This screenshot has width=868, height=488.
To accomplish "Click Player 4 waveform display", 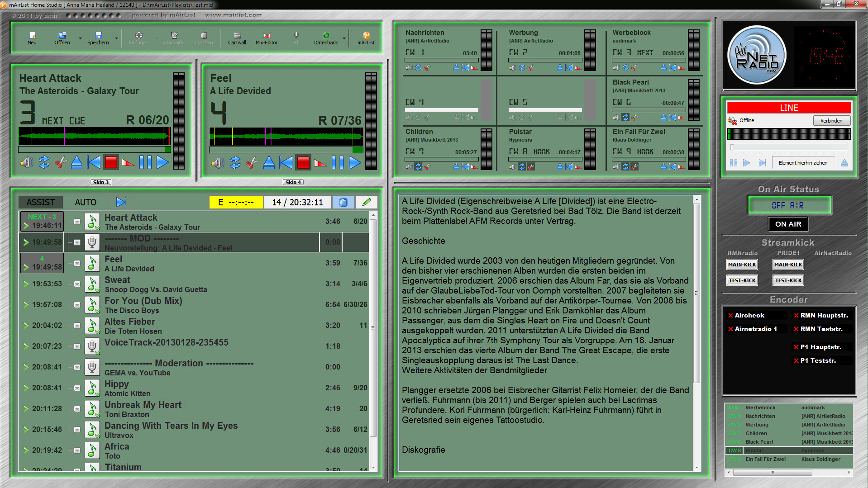I will pyautogui.click(x=286, y=136).
